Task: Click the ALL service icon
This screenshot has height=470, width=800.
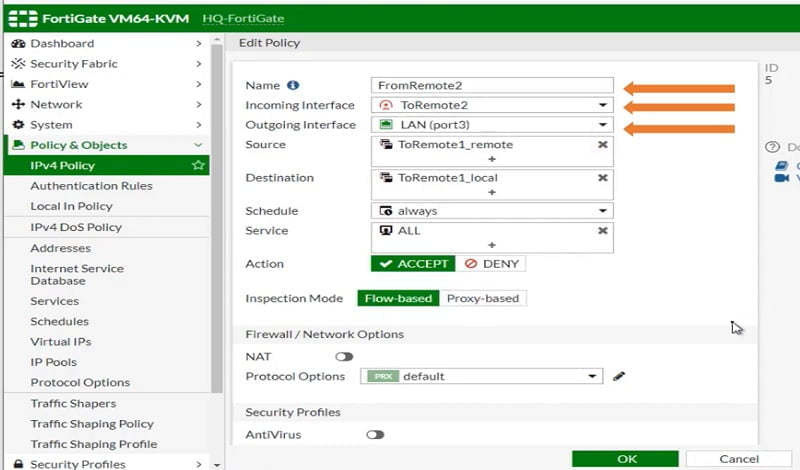Action: 386,230
